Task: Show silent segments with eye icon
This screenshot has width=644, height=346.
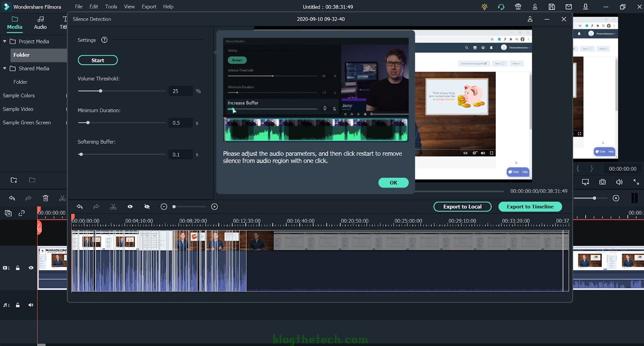Action: pos(130,207)
